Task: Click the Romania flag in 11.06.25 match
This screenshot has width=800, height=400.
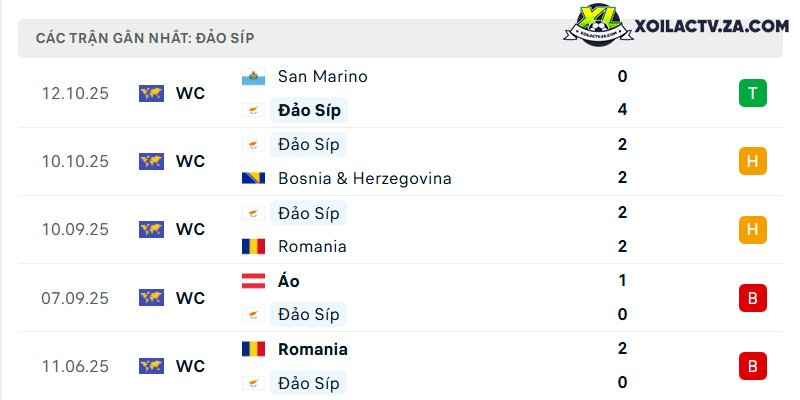Action: (253, 349)
